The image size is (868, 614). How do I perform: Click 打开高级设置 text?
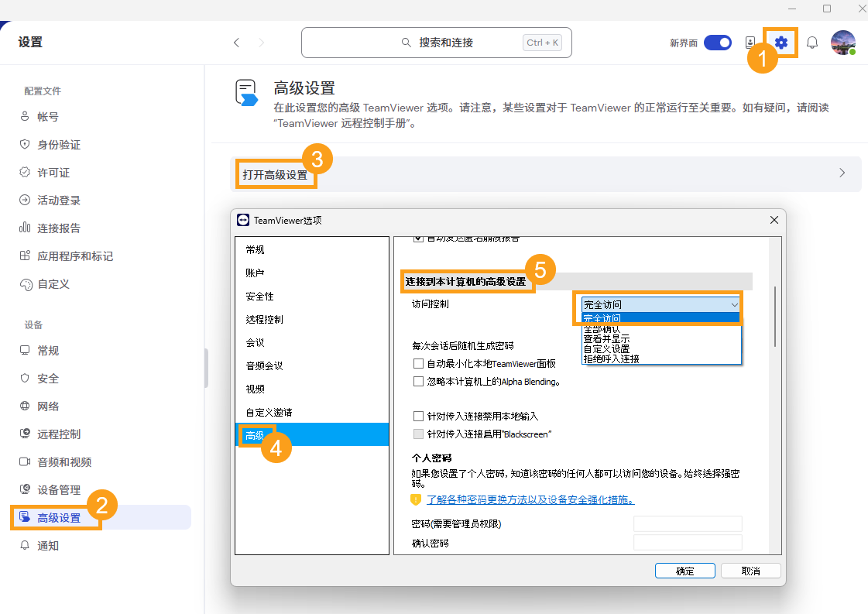click(x=275, y=175)
